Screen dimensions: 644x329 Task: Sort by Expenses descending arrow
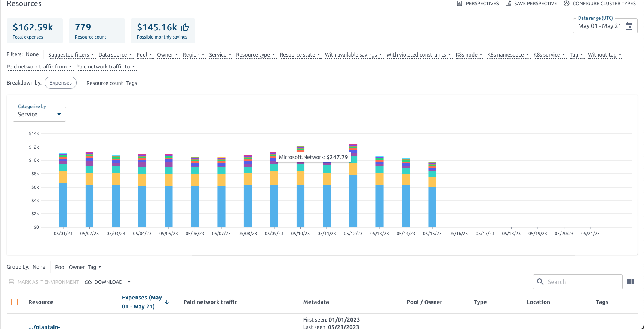pos(167,302)
